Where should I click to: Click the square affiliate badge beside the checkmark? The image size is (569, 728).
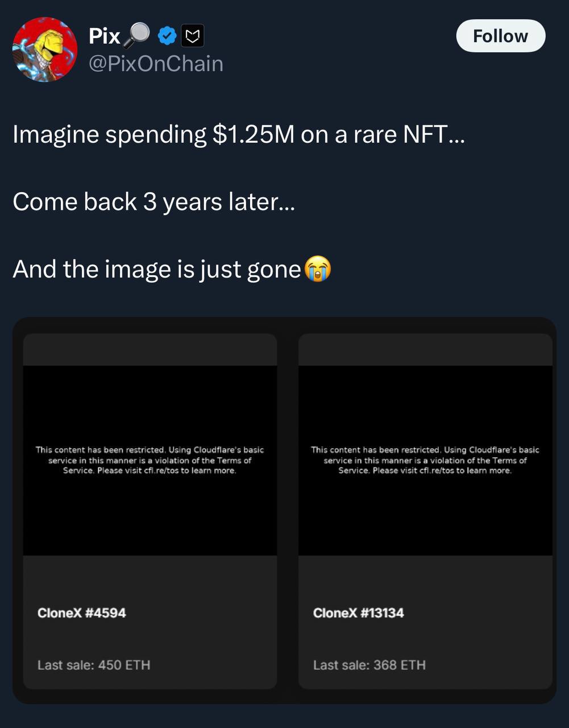pos(193,36)
